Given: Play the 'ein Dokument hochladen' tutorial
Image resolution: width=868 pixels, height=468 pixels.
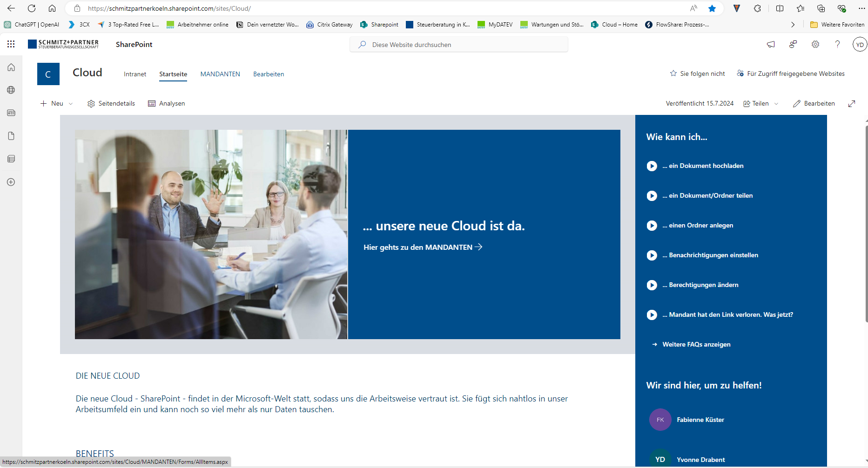Looking at the screenshot, I should point(652,166).
